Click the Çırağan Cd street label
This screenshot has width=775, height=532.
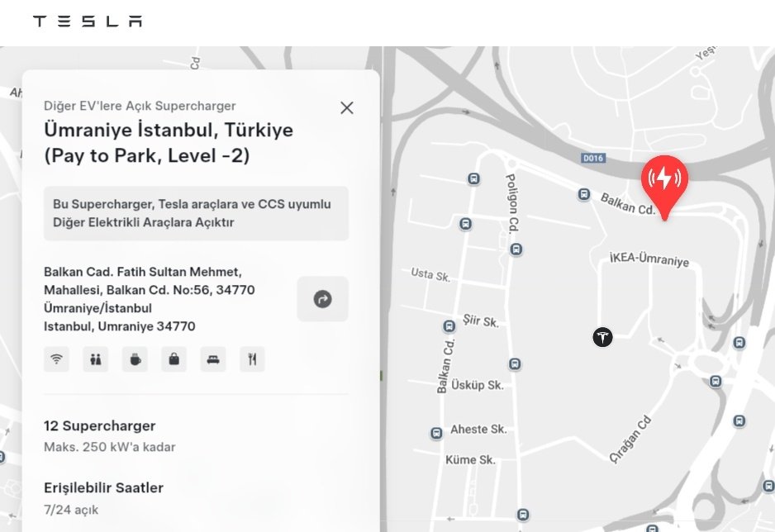pos(630,439)
